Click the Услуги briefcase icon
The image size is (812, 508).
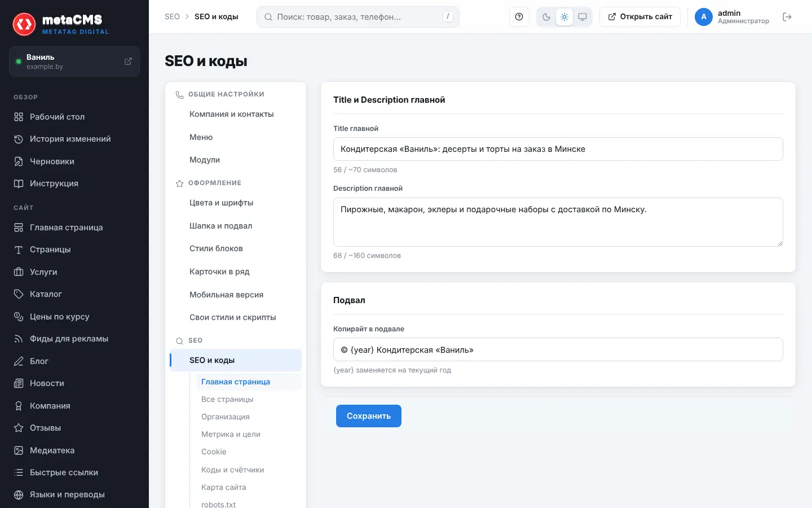click(x=19, y=272)
